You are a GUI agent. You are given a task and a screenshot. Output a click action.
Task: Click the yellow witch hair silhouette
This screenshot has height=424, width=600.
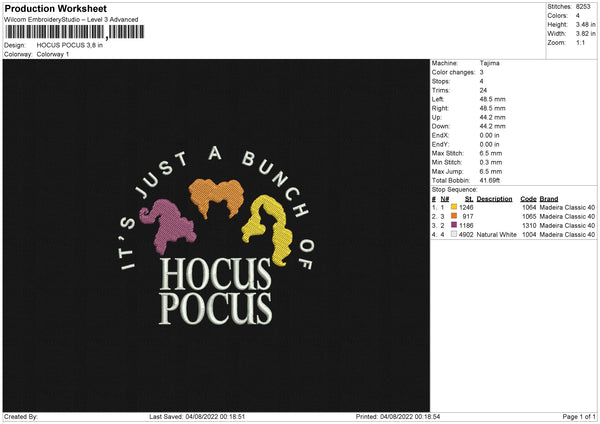(268, 230)
